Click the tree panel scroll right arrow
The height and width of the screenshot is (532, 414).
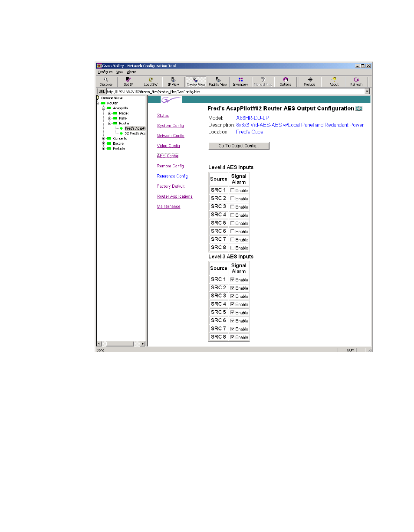point(143,344)
